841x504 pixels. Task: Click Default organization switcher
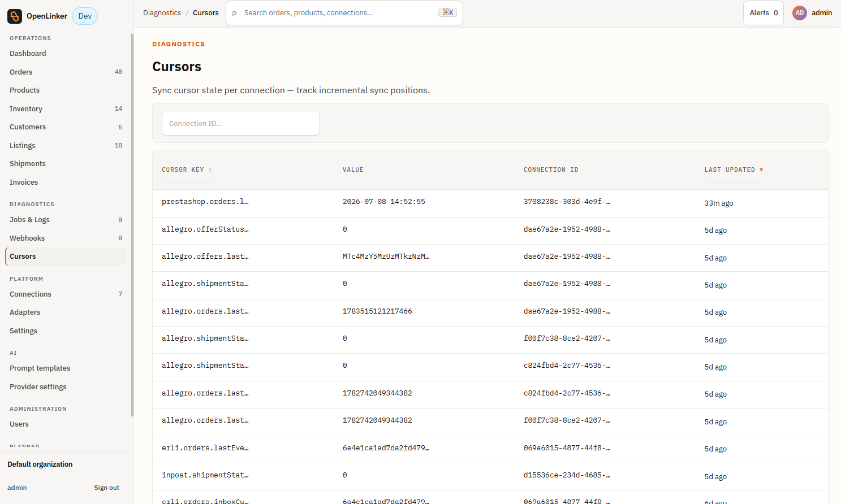[40, 464]
